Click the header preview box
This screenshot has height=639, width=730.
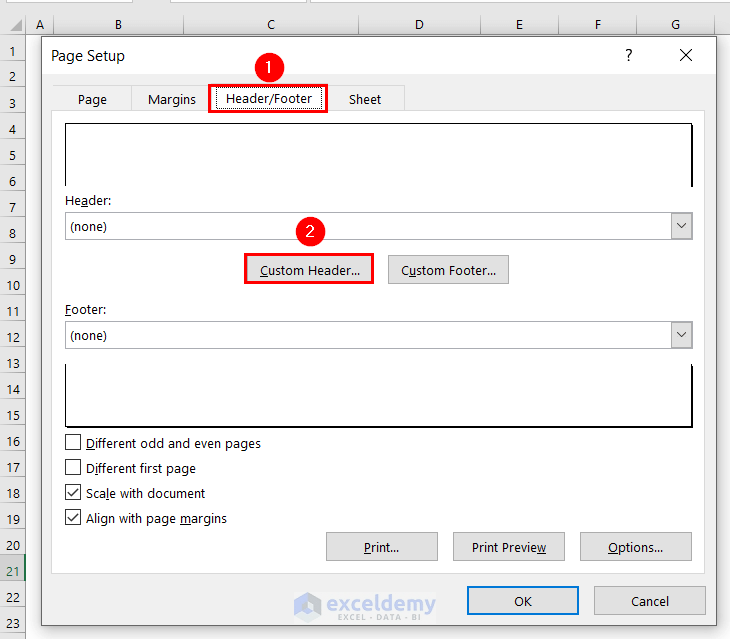(x=379, y=155)
